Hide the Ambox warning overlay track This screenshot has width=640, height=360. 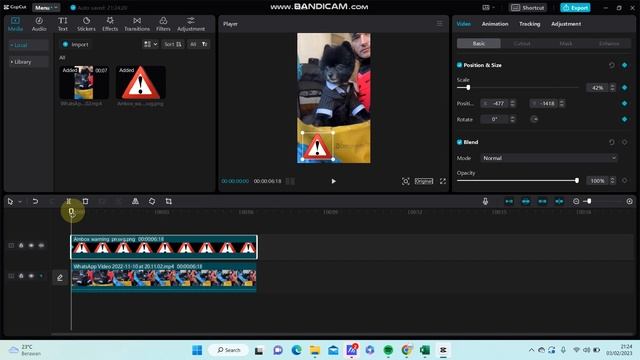(x=31, y=245)
